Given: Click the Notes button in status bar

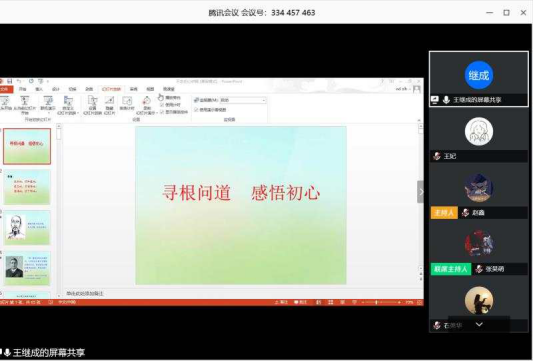Looking at the screenshot, I should 281,302.
